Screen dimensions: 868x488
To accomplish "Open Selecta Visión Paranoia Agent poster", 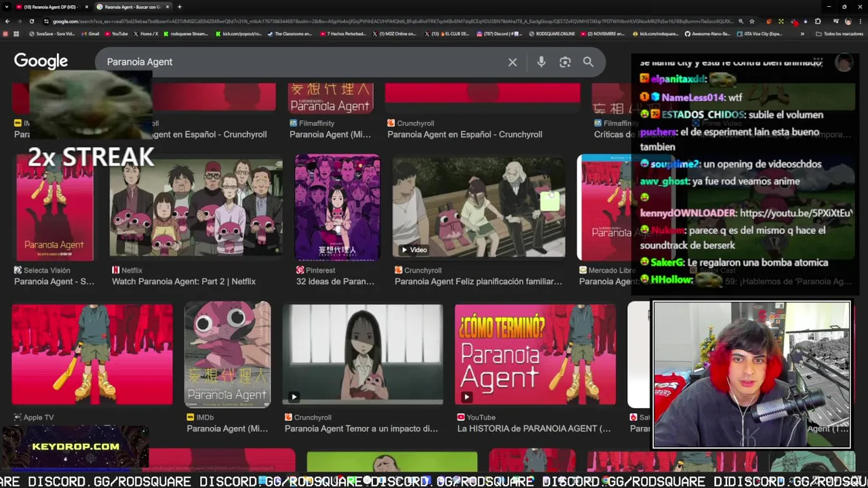I will coord(54,207).
